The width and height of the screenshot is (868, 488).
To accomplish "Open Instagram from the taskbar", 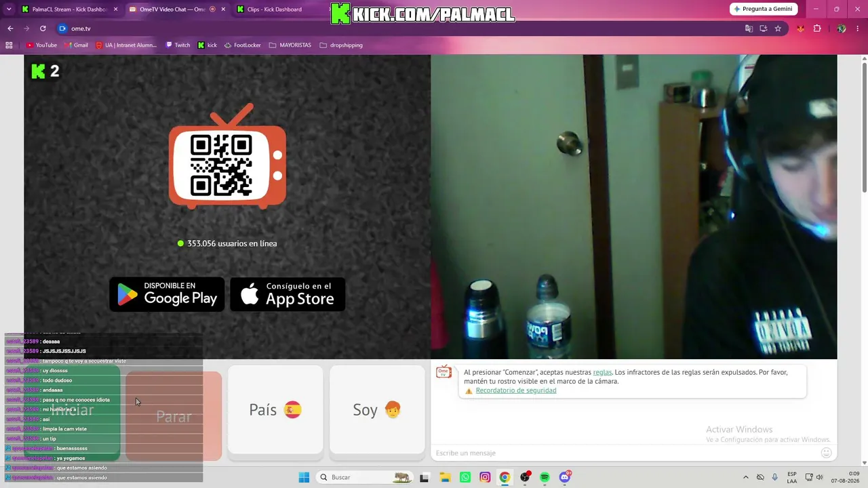I will click(x=485, y=477).
